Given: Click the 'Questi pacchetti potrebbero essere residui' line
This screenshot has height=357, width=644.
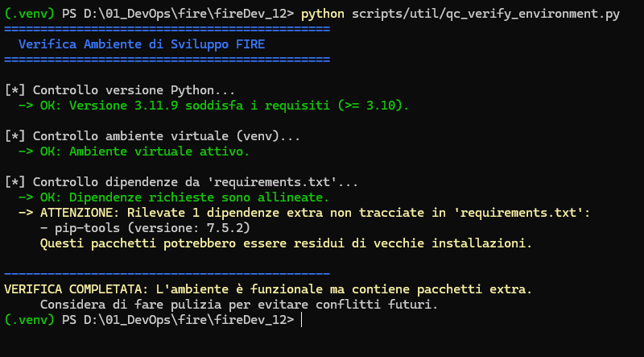Looking at the screenshot, I should [286, 243].
